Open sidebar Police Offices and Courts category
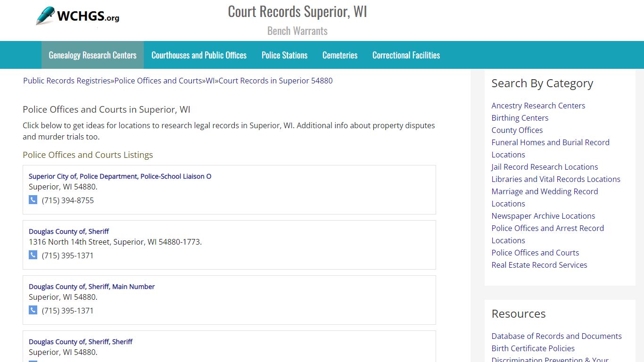This screenshot has height=362, width=644. [535, 253]
